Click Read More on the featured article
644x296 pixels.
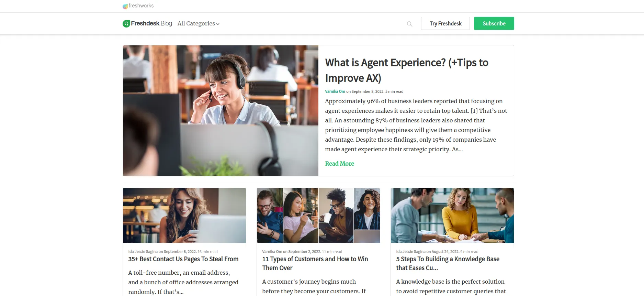click(x=340, y=164)
